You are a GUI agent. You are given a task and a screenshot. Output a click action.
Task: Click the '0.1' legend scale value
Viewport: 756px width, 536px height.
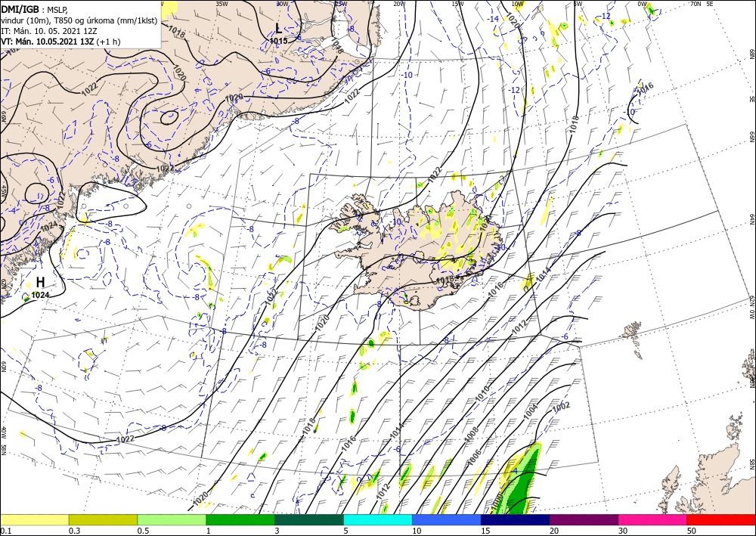(5, 531)
